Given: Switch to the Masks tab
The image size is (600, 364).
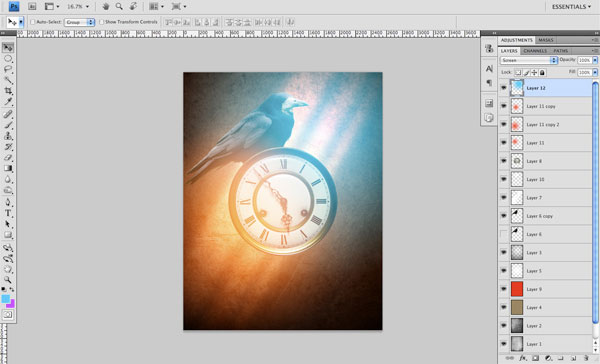Looking at the screenshot, I should pyautogui.click(x=546, y=40).
